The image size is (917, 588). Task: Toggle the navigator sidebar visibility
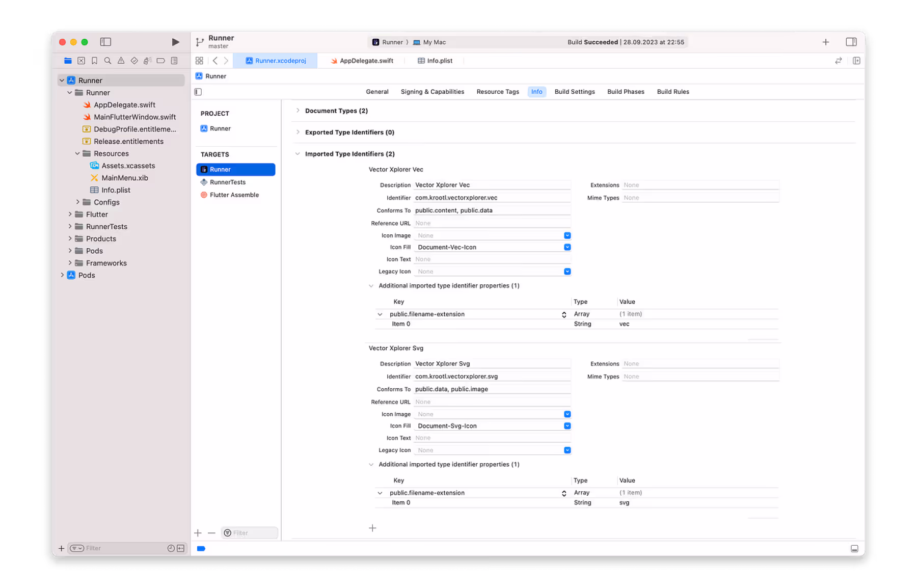[x=105, y=42]
